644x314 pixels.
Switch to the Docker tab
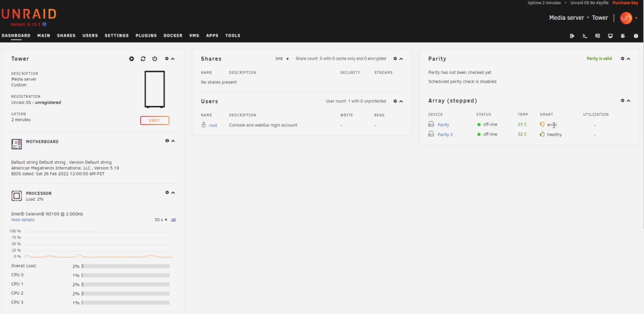coord(173,36)
